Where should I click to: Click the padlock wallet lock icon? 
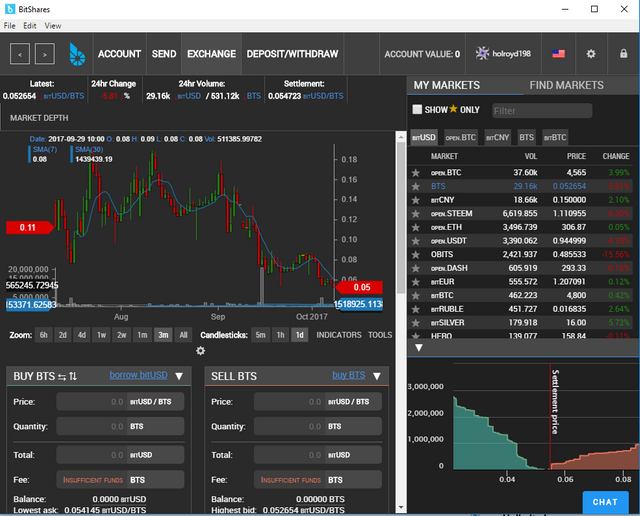pyautogui.click(x=623, y=53)
